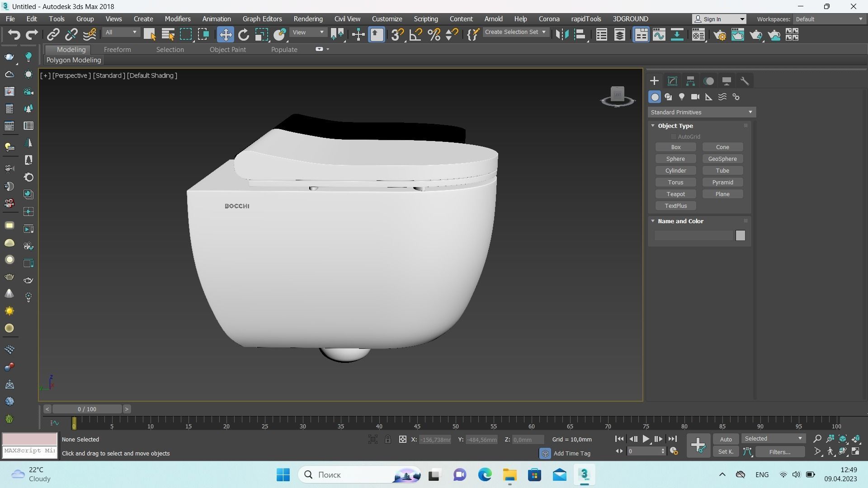Open Key Filters button
868x488 pixels.
[780, 452]
